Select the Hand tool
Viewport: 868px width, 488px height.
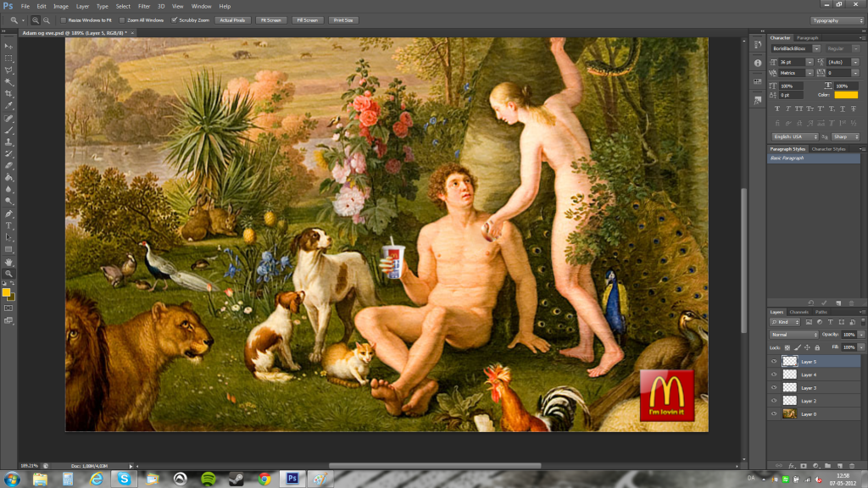tap(8, 262)
